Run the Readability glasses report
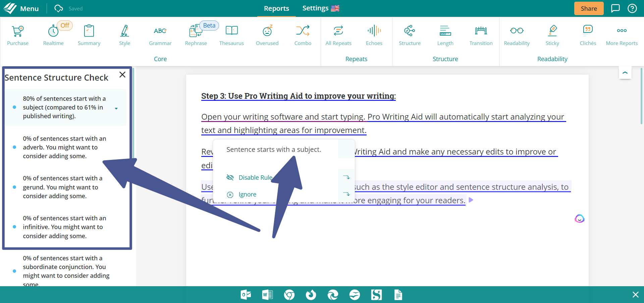644x303 pixels. [517, 35]
